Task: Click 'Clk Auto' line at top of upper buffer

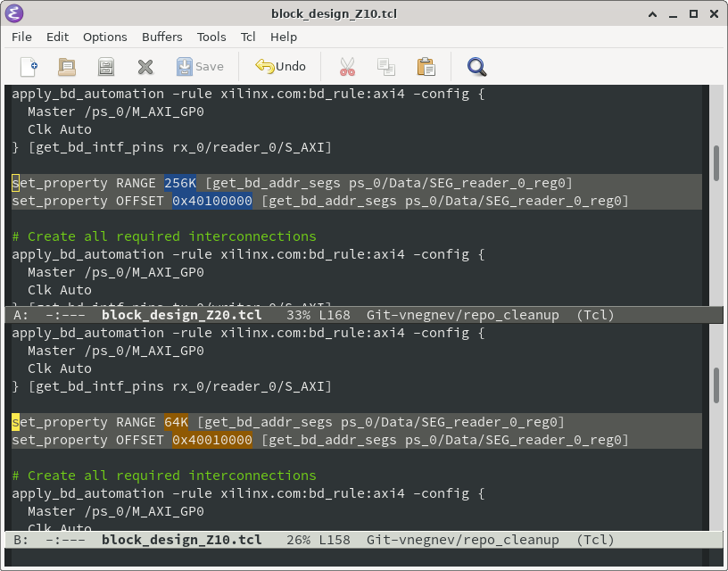Action: (x=60, y=129)
